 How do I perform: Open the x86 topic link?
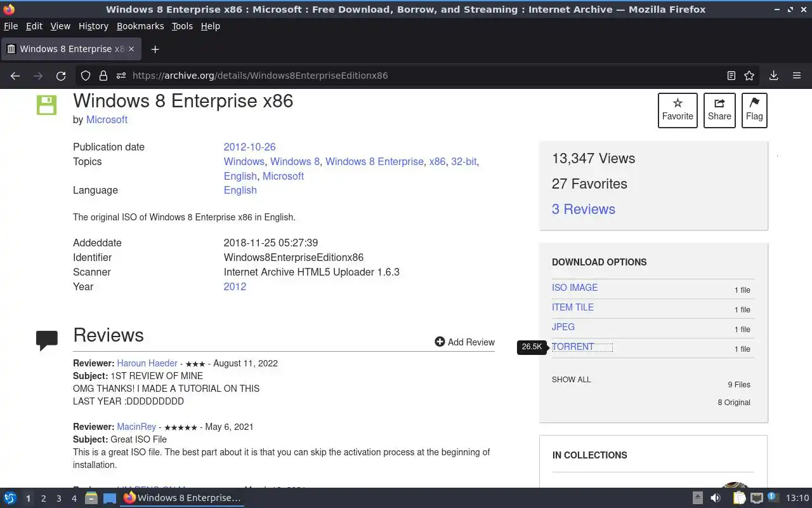click(x=437, y=161)
